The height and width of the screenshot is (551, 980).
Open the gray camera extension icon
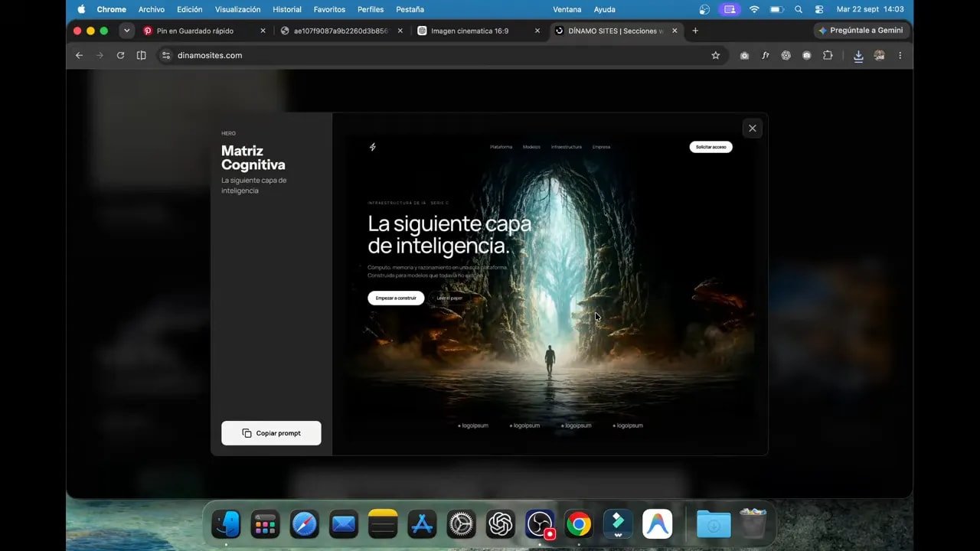point(744,55)
